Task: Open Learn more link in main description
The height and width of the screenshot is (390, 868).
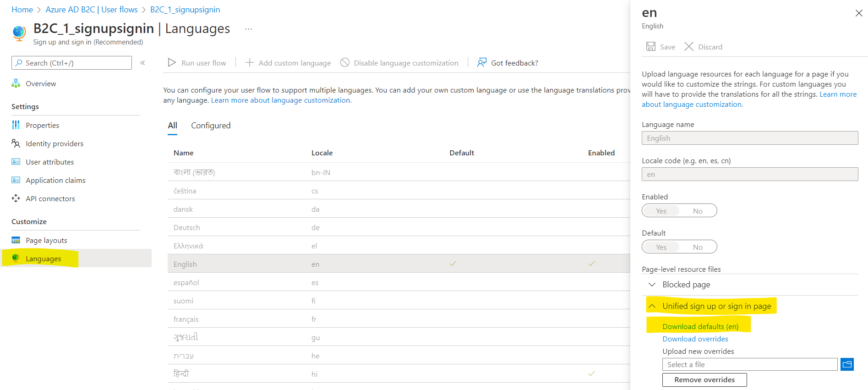Action: (281, 100)
